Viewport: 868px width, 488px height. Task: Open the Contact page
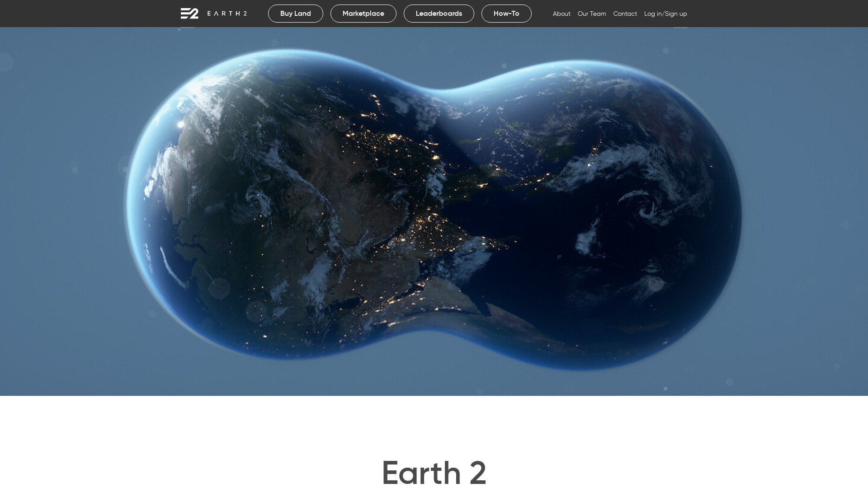[x=625, y=14]
